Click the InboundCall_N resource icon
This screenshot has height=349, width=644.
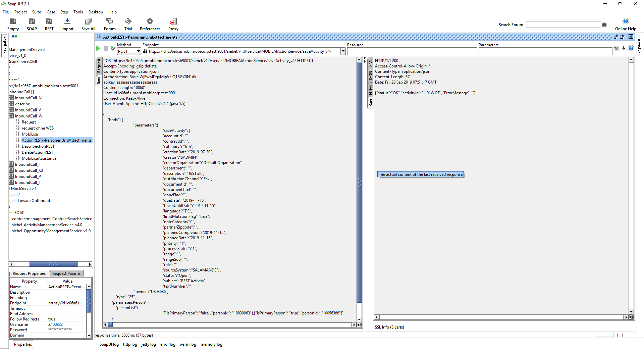coord(11,98)
